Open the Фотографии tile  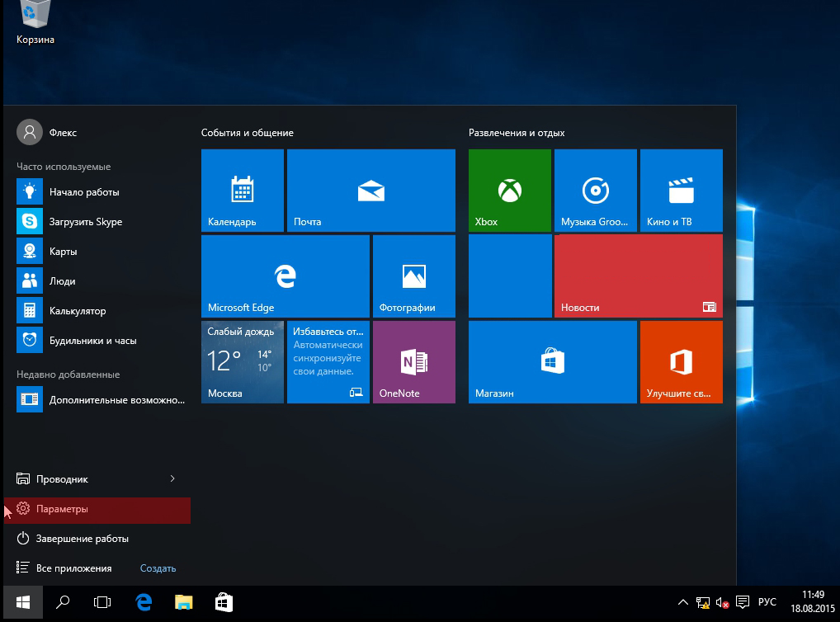coord(413,276)
